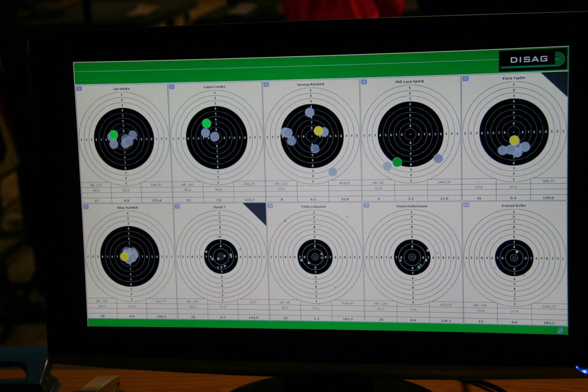Screen dimensions: 588x392
Task: Click lane number 1 badge beside Jan Henke
Action: point(79,89)
